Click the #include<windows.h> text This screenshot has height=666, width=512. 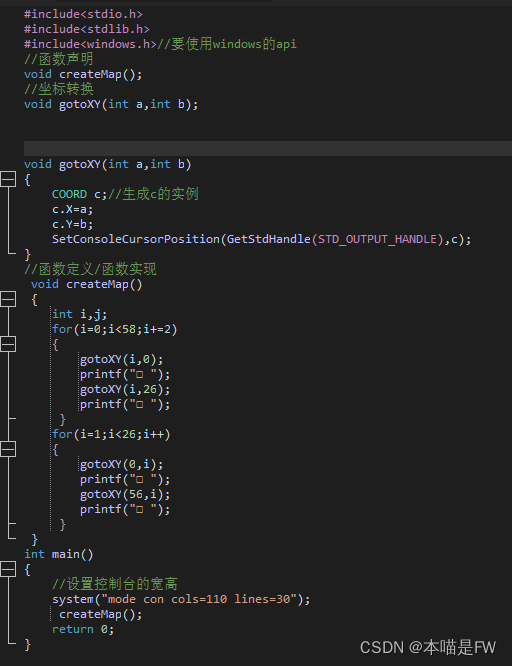[91, 44]
